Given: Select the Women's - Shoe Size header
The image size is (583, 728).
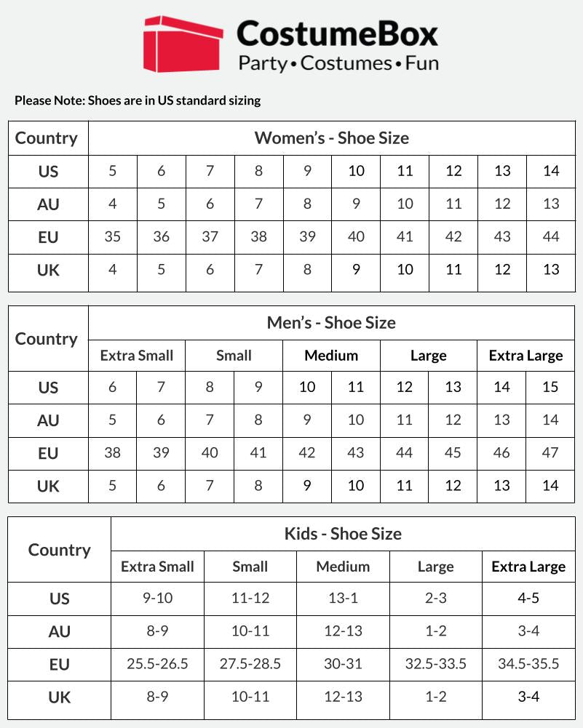Looking at the screenshot, I should tap(332, 138).
